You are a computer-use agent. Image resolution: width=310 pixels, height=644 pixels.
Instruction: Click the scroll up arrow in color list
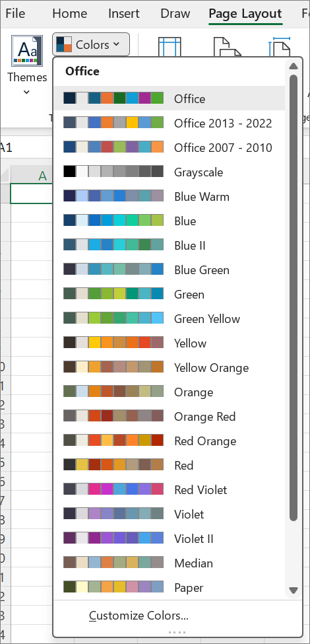(x=293, y=66)
